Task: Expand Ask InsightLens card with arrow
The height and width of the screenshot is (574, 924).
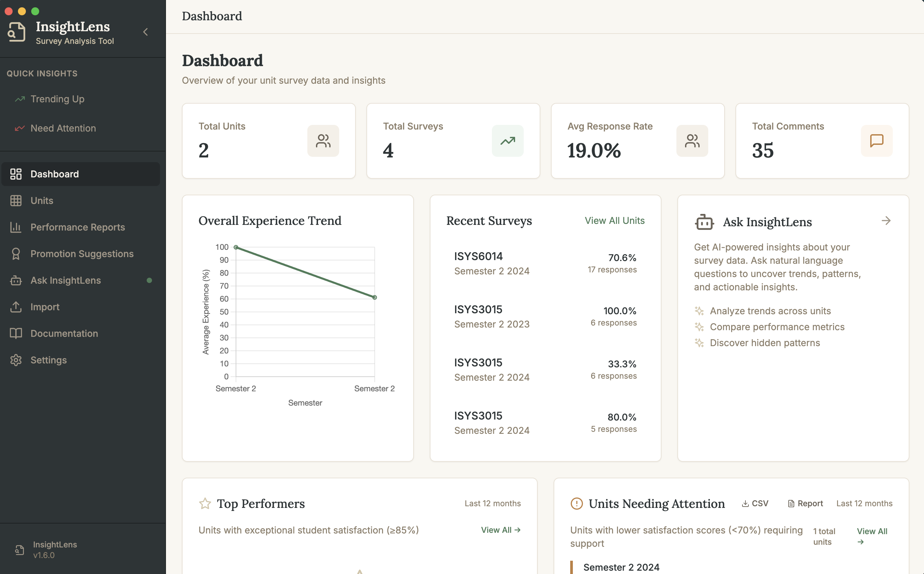Action: point(886,221)
